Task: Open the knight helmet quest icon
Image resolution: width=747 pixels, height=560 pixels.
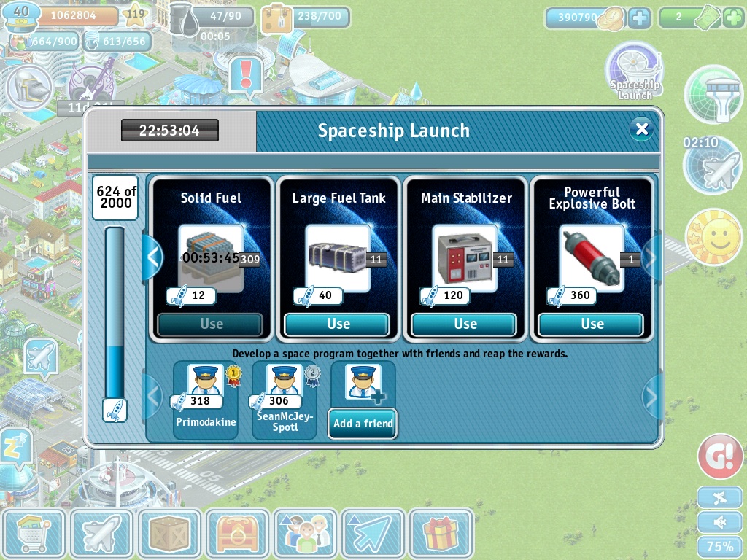Action: 29,87
